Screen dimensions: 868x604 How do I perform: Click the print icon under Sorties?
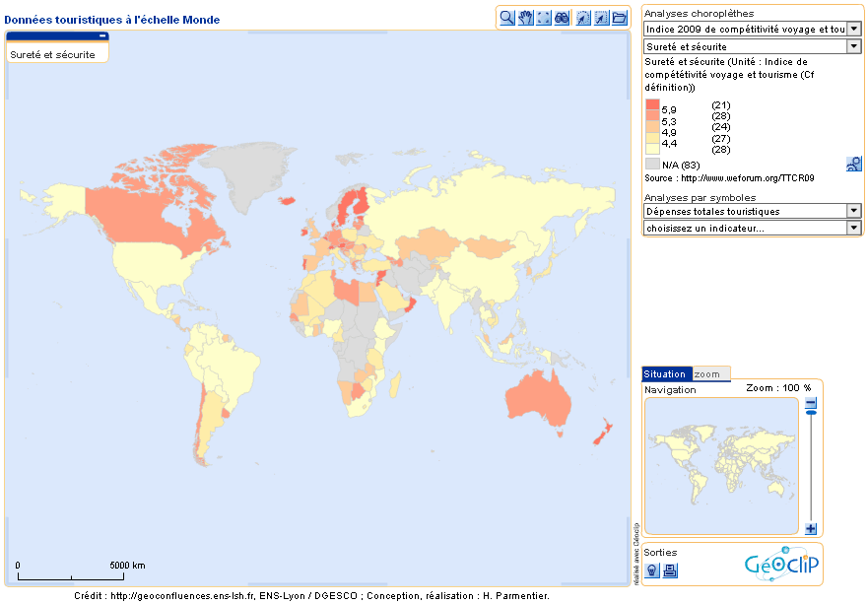pos(670,570)
